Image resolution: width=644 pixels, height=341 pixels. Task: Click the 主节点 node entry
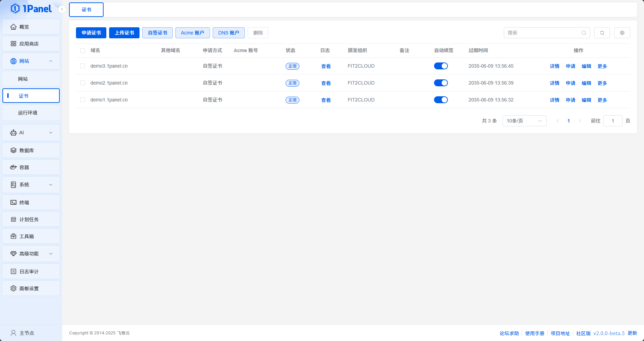31,333
